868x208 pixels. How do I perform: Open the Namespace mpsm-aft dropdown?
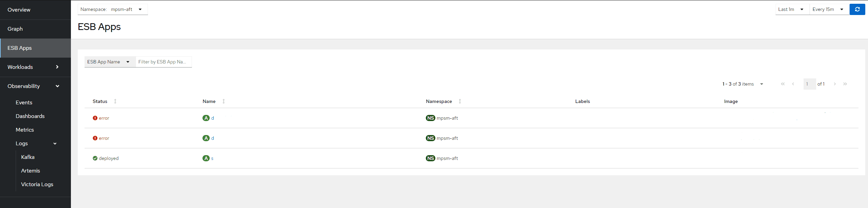[x=113, y=10]
